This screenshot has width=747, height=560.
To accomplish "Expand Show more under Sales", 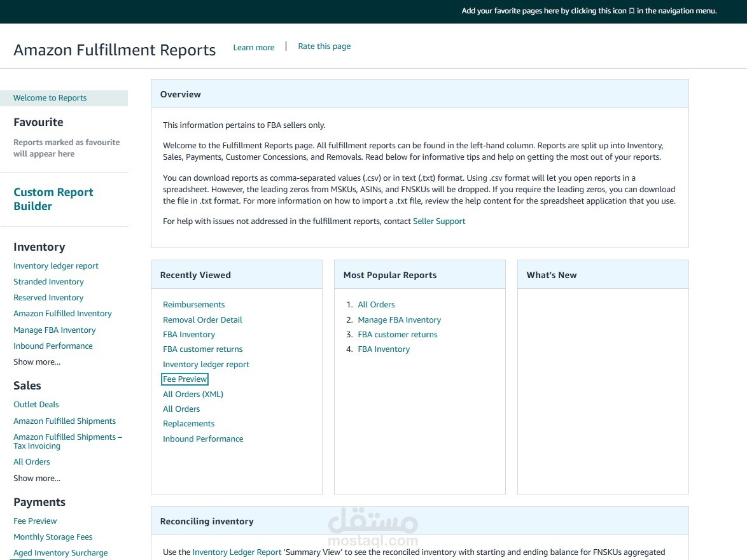I will (x=37, y=478).
